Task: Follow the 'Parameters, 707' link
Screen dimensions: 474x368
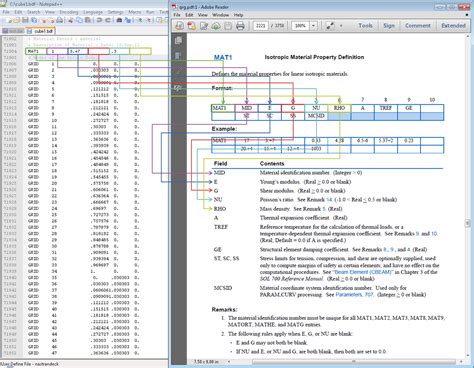Action: (354, 295)
